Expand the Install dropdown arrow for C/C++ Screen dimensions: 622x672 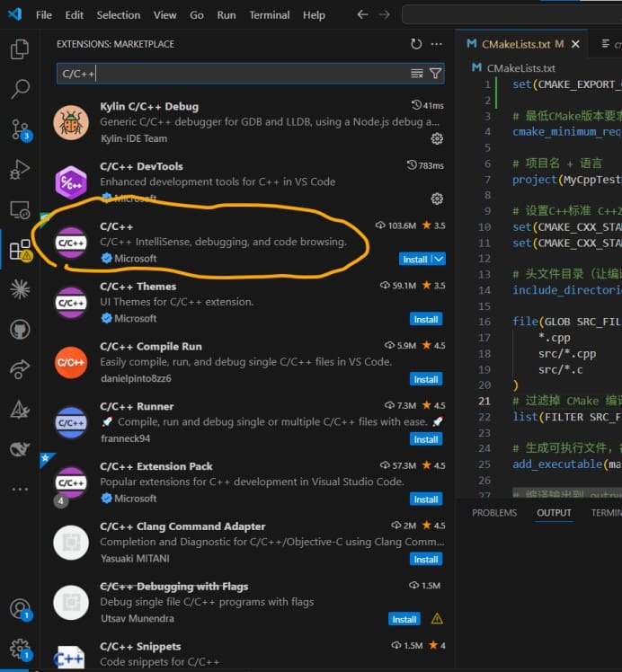click(x=439, y=260)
